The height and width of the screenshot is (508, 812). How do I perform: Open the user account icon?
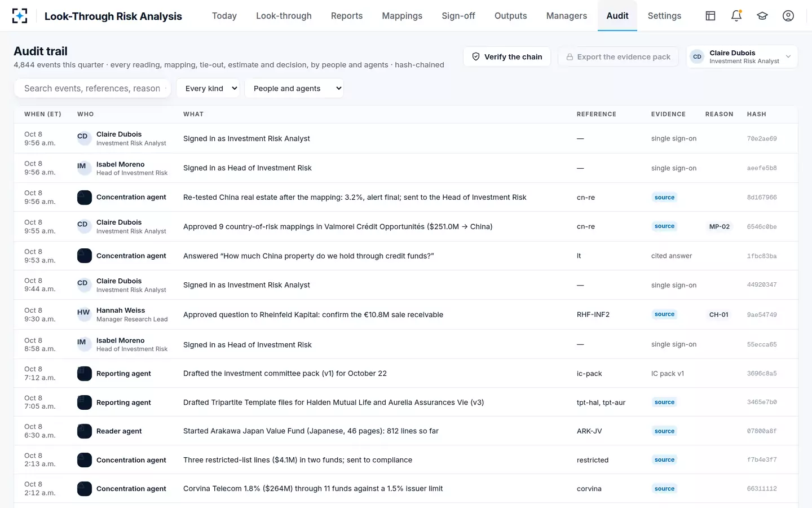[x=788, y=16]
